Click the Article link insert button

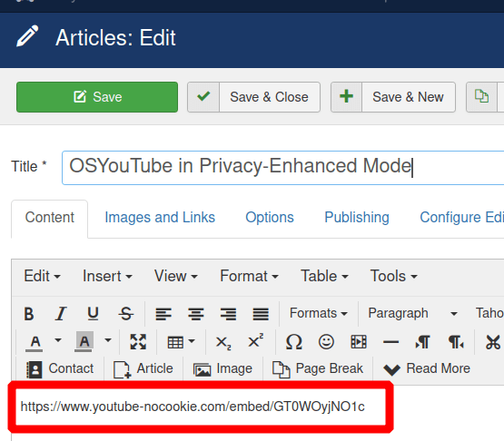143,368
